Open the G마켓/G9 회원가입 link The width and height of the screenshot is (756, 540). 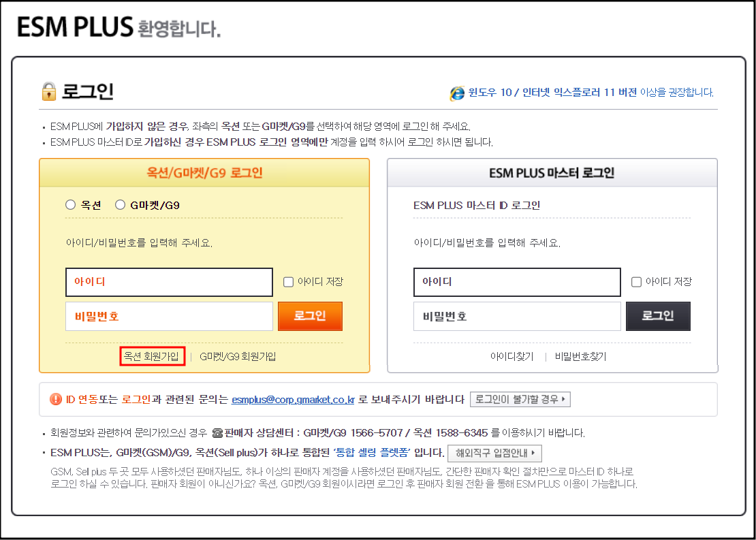pos(238,357)
